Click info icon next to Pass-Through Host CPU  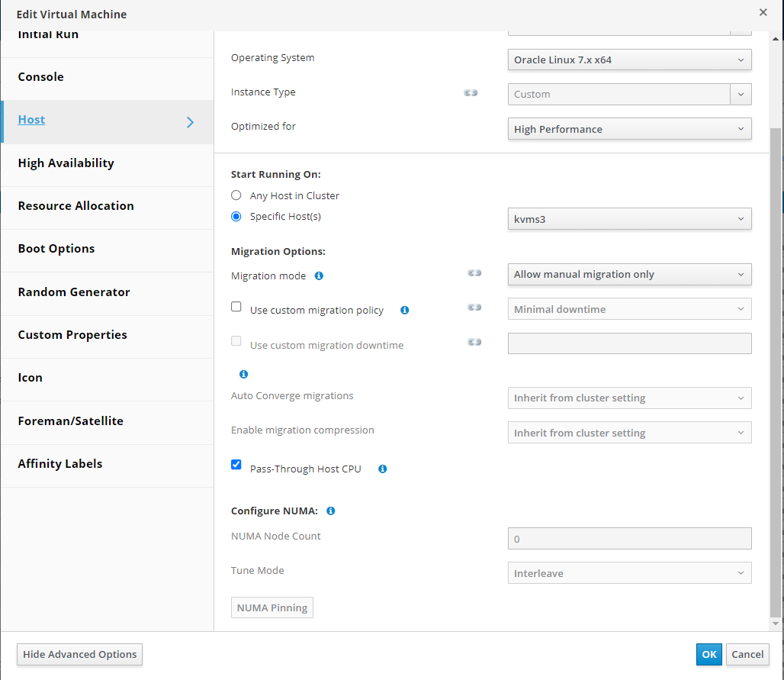pos(382,469)
